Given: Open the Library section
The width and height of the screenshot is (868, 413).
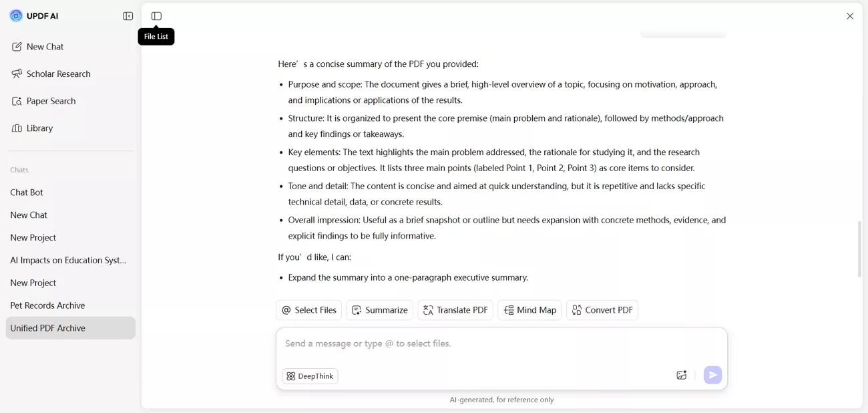Looking at the screenshot, I should point(40,128).
